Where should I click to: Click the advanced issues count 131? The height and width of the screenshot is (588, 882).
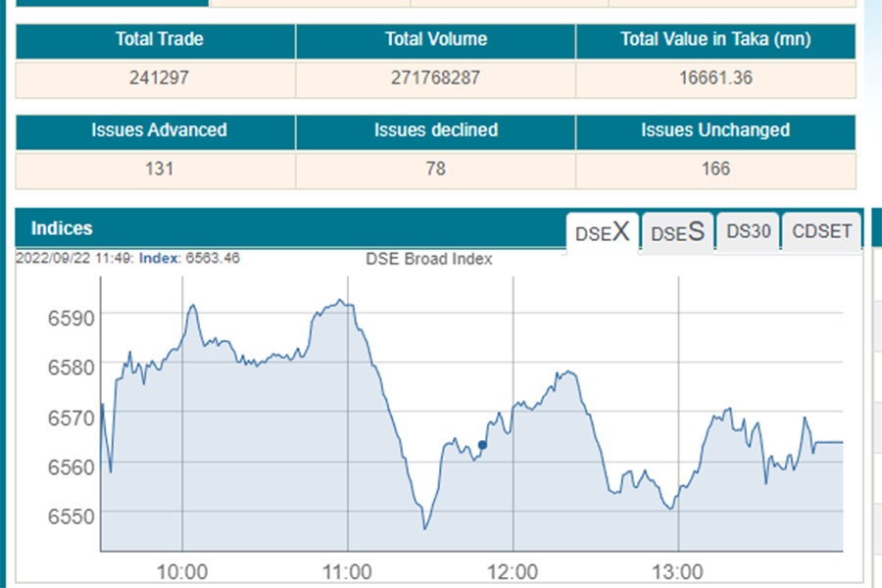point(159,169)
